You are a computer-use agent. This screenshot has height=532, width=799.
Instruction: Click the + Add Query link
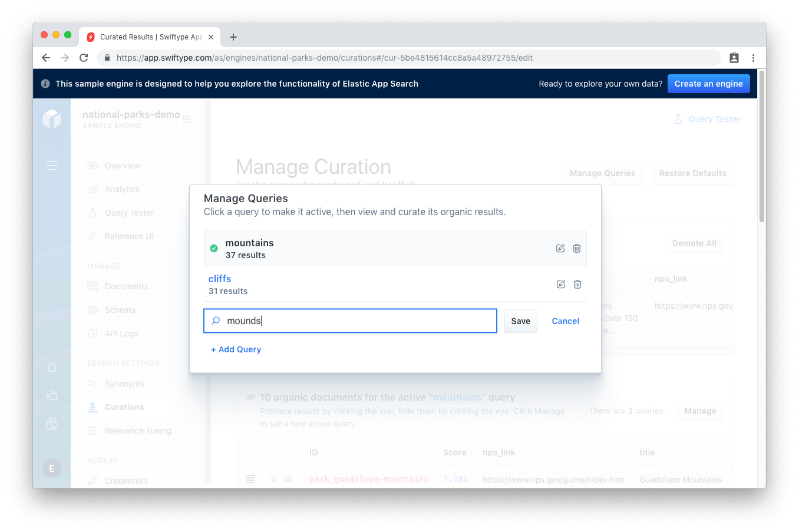click(x=236, y=349)
